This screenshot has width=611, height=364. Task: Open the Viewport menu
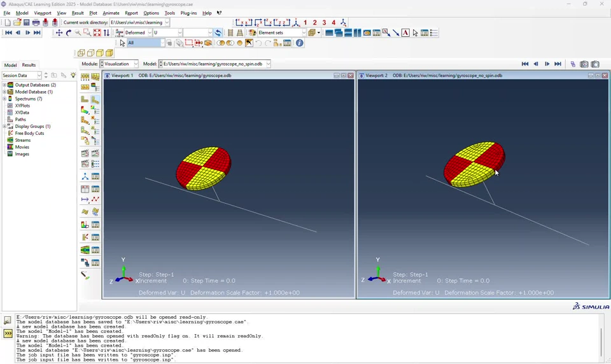[x=43, y=13]
